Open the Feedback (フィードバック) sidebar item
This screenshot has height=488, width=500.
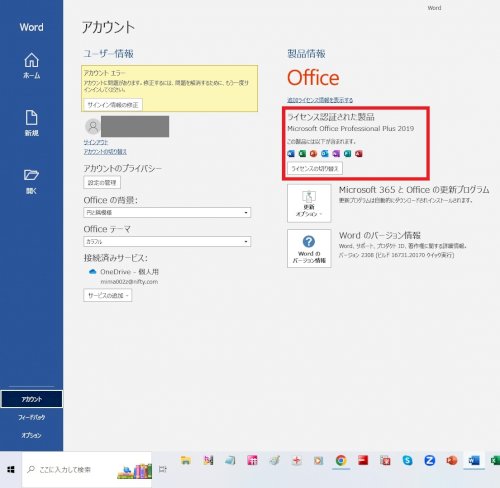(x=31, y=417)
